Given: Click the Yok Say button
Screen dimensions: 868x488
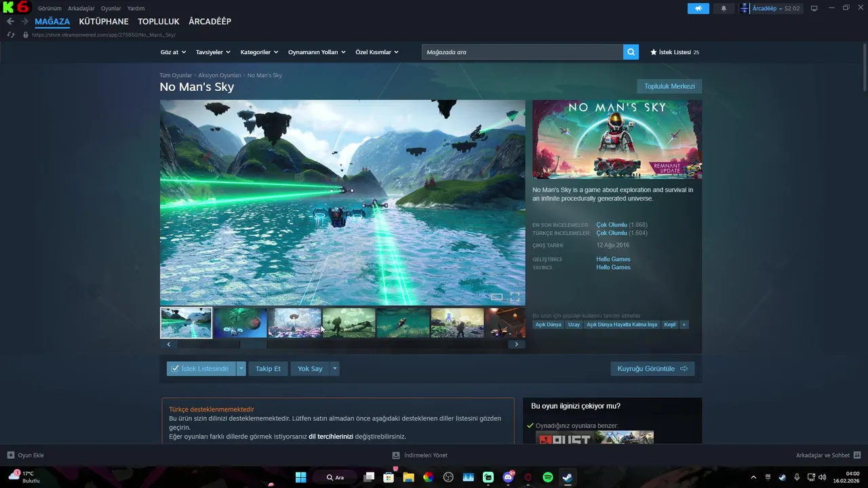Looking at the screenshot, I should point(310,369).
